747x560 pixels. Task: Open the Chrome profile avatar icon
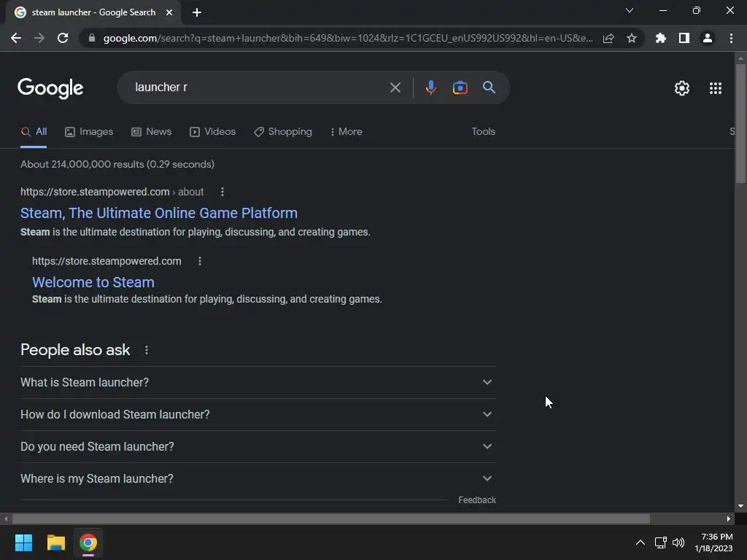[x=708, y=38]
